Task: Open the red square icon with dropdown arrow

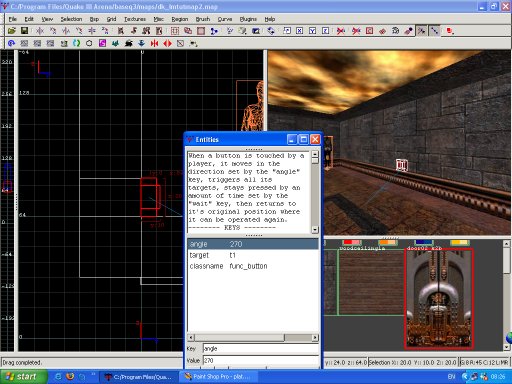Action: coord(450,31)
